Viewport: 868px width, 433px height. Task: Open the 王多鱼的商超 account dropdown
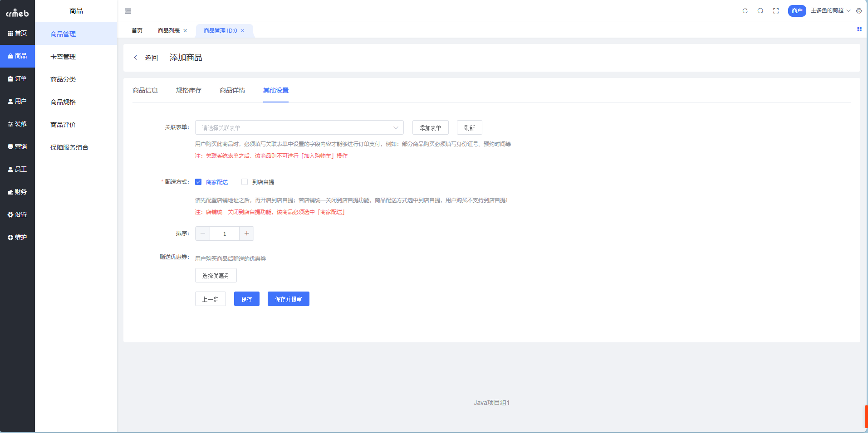(830, 10)
